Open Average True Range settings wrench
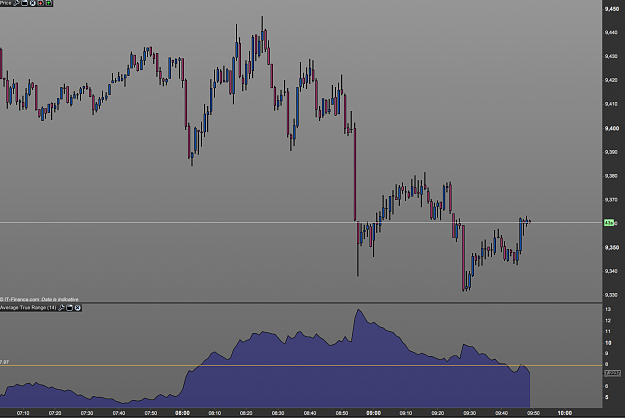The height and width of the screenshot is (418, 625). click(61, 308)
